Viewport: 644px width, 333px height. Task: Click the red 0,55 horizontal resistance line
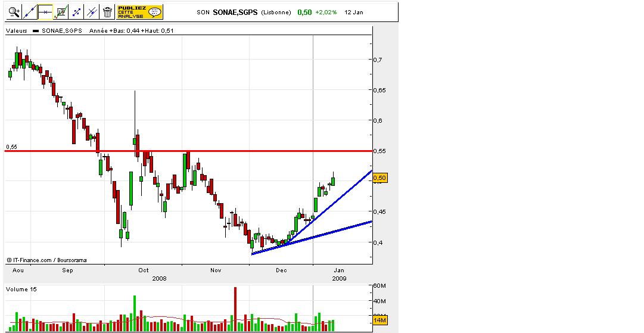[x=188, y=151]
